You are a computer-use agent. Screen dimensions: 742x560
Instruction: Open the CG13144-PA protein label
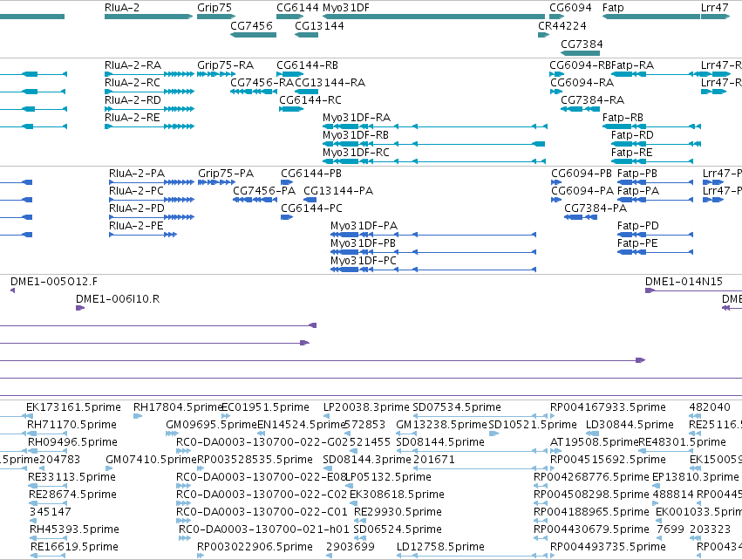(338, 191)
